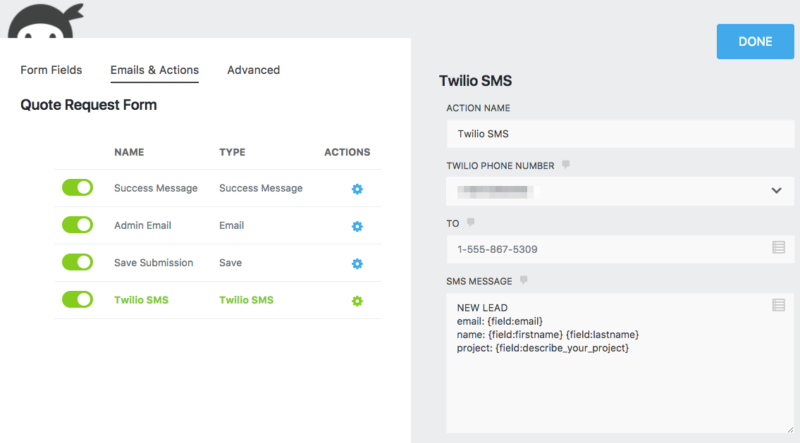Switch off the Twilio SMS toggle

coord(78,299)
